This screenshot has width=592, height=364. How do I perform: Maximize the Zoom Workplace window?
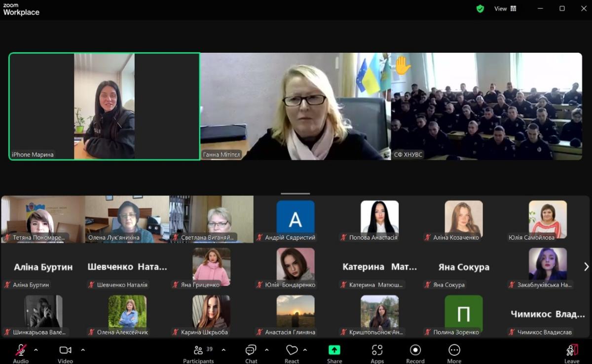(x=562, y=8)
